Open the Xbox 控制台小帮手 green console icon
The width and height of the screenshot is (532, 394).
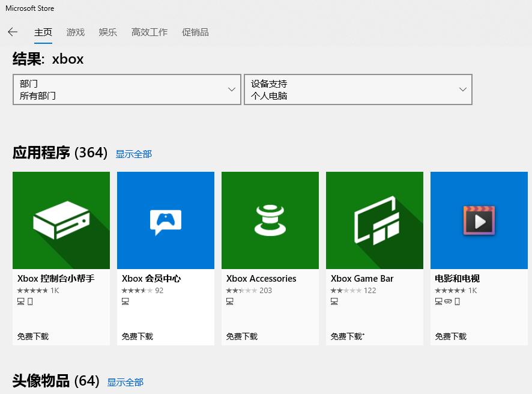coord(61,220)
